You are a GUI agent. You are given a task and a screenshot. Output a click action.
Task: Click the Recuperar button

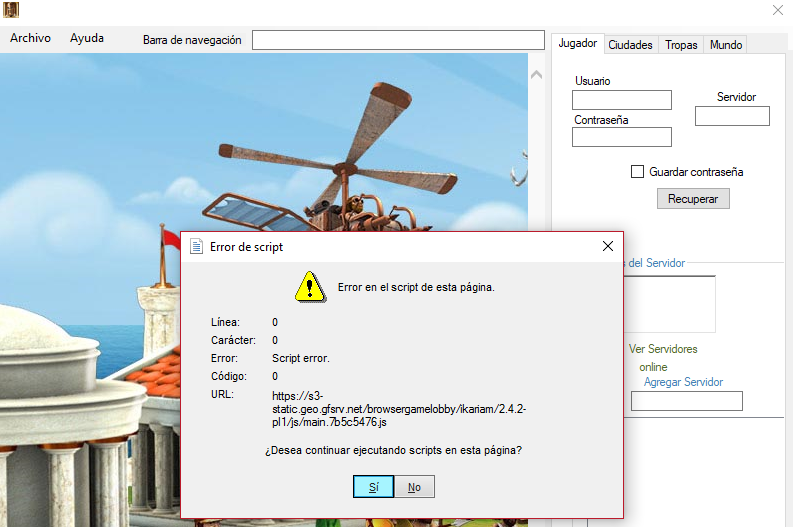coord(693,199)
